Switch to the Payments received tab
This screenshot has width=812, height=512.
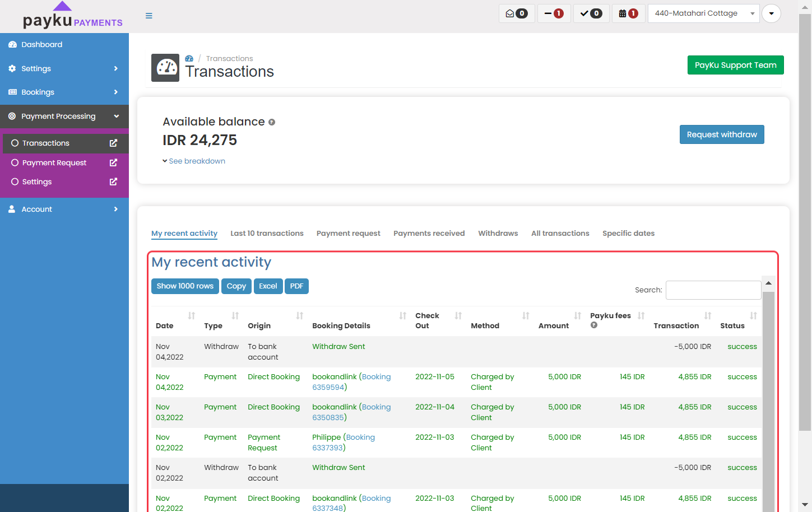click(429, 234)
